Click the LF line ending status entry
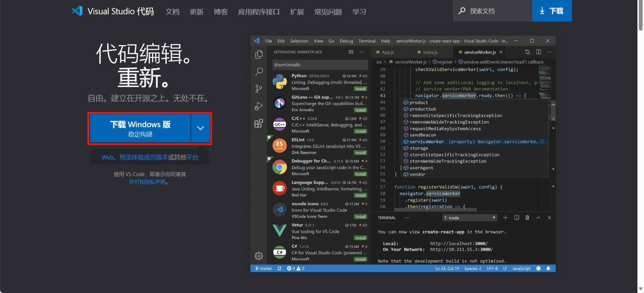Screen dimensions: 644x293 [505, 268]
